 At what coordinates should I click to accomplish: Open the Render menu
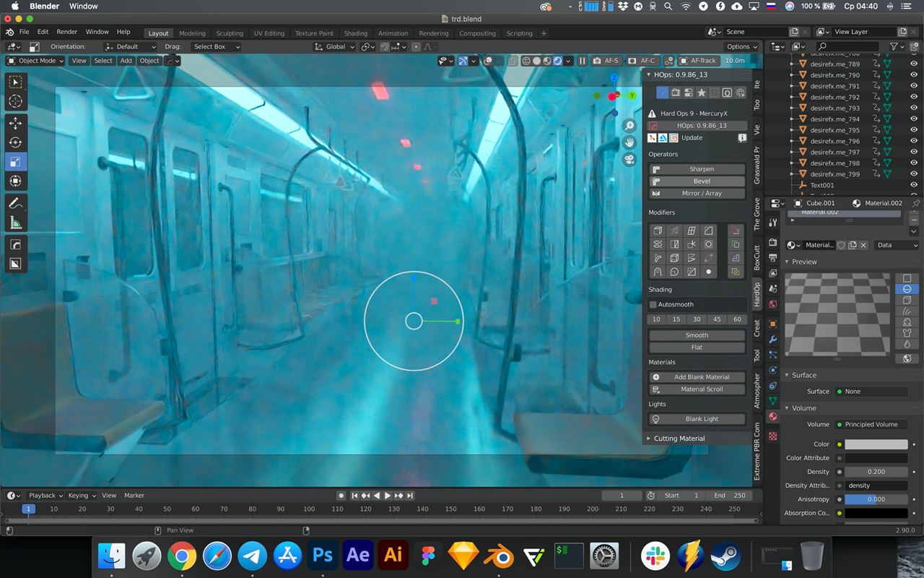pyautogui.click(x=66, y=32)
